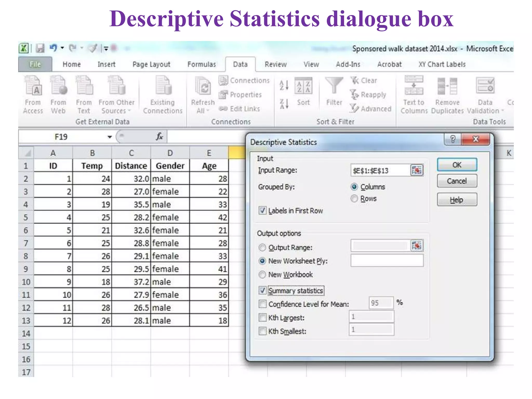This screenshot has width=532, height=399.
Task: Click the Input Range collapse selector icon
Action: [417, 170]
